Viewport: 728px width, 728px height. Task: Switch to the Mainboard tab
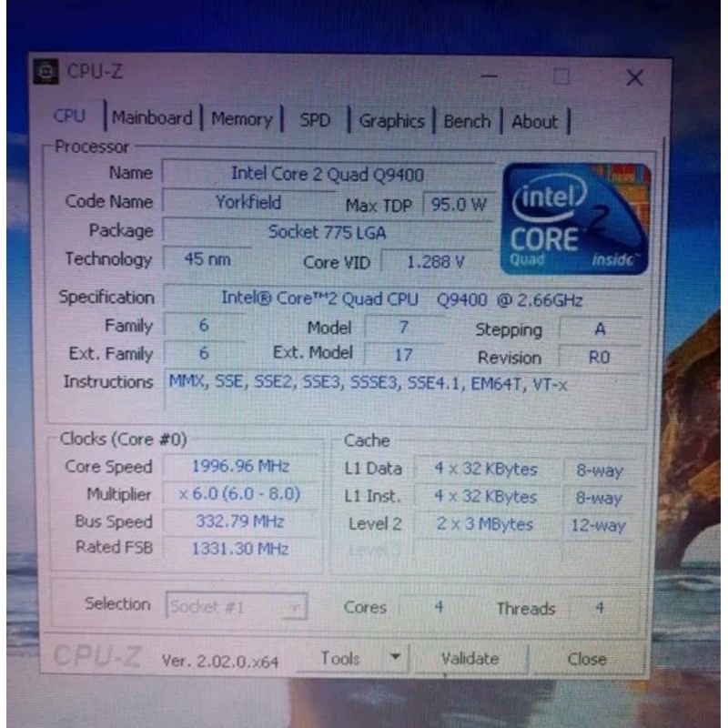pyautogui.click(x=152, y=118)
